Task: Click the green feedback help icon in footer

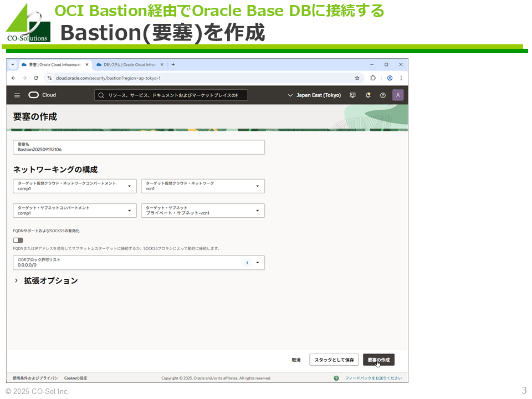Action: [336, 378]
